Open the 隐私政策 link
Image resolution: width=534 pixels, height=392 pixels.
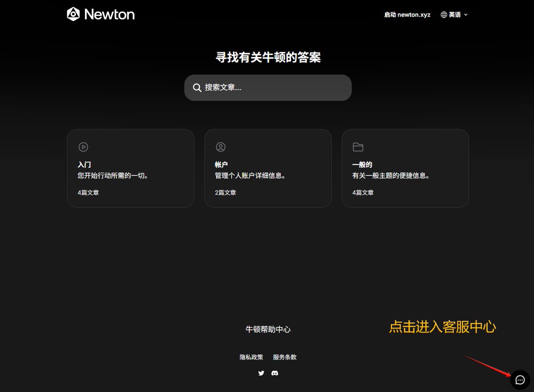251,357
